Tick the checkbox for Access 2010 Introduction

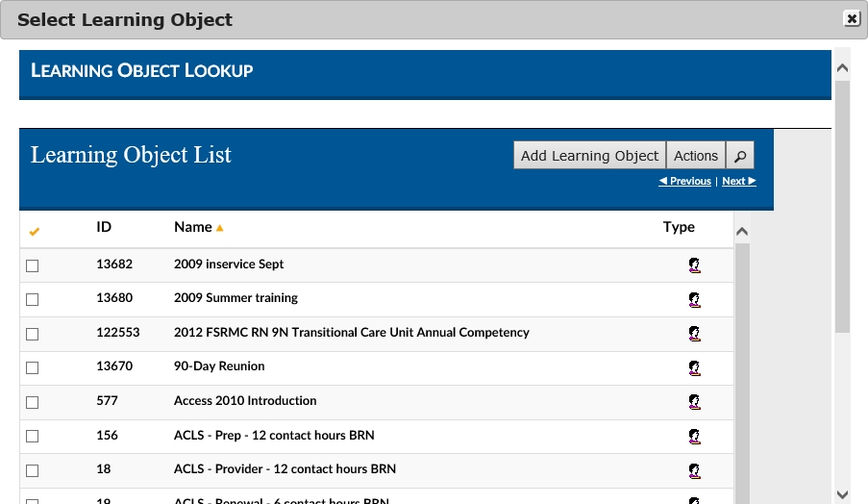[x=33, y=402]
